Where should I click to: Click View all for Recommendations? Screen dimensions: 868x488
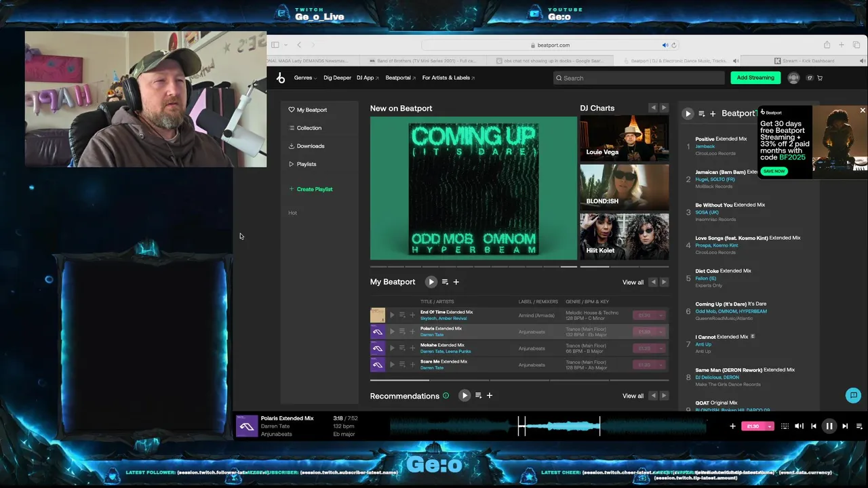point(633,396)
